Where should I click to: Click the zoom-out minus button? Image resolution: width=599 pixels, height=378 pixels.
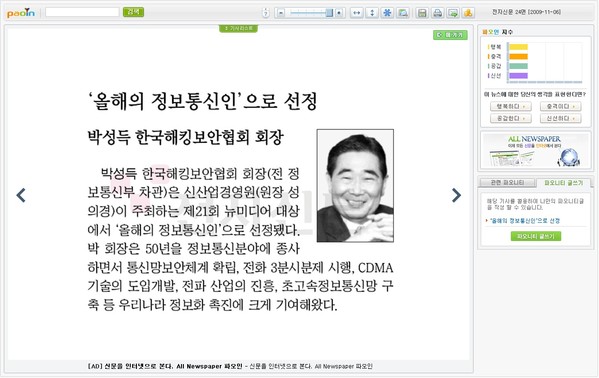click(x=280, y=13)
